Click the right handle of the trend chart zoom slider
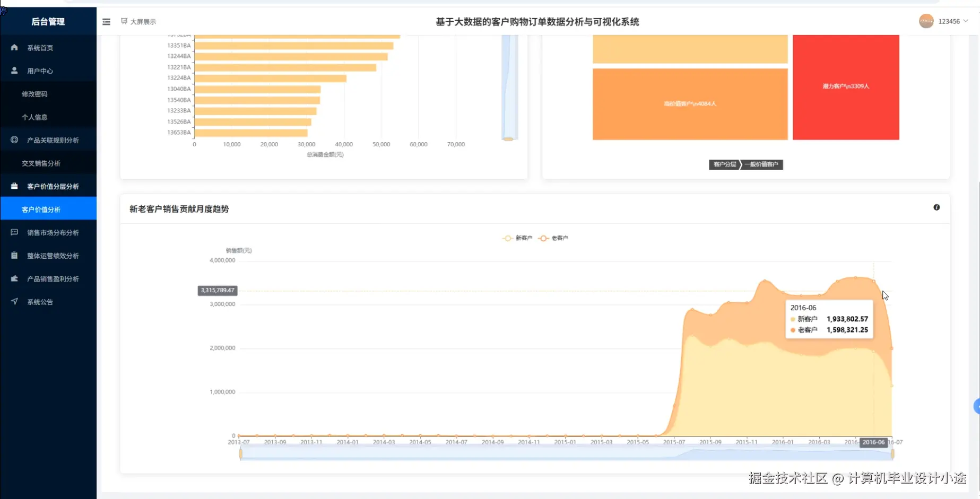 (892, 454)
